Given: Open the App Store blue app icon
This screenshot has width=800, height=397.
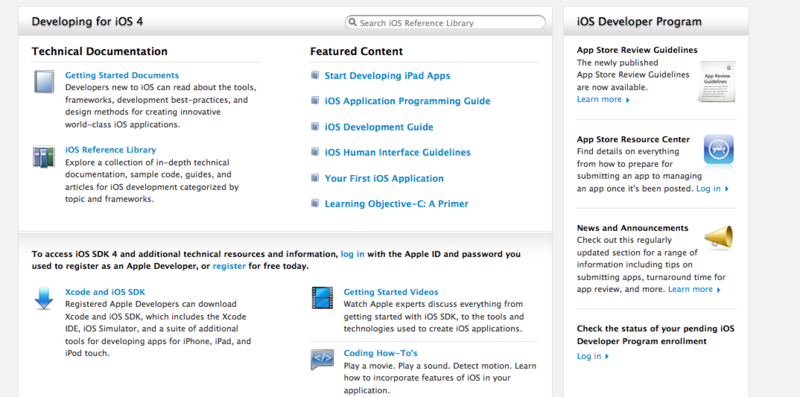Looking at the screenshot, I should click(719, 151).
